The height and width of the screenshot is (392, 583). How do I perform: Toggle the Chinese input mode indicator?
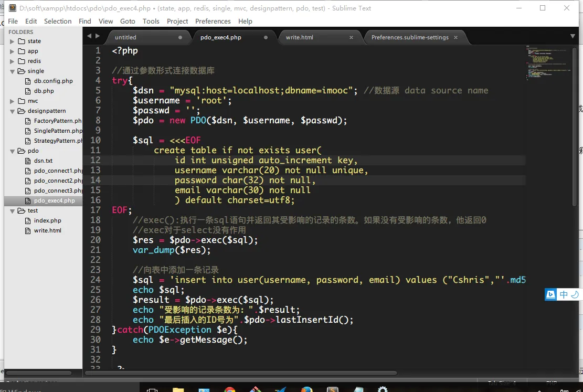(x=564, y=294)
